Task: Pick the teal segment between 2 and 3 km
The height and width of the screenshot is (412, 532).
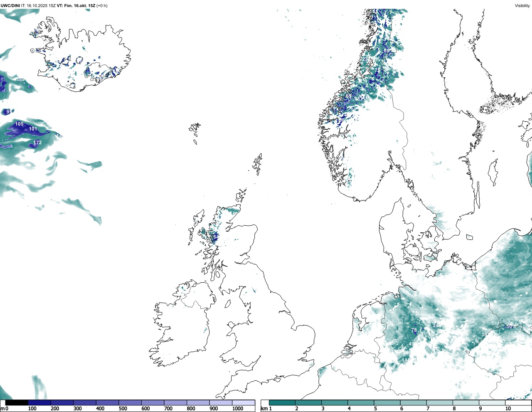Action: click(308, 402)
